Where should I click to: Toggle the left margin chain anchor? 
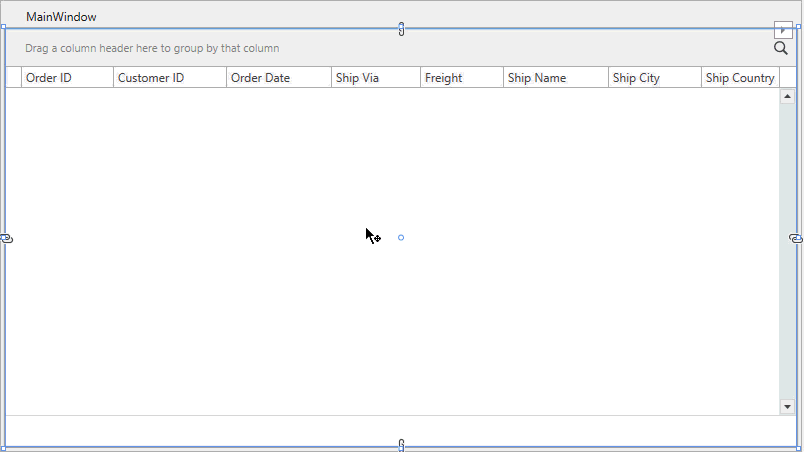(x=7, y=238)
